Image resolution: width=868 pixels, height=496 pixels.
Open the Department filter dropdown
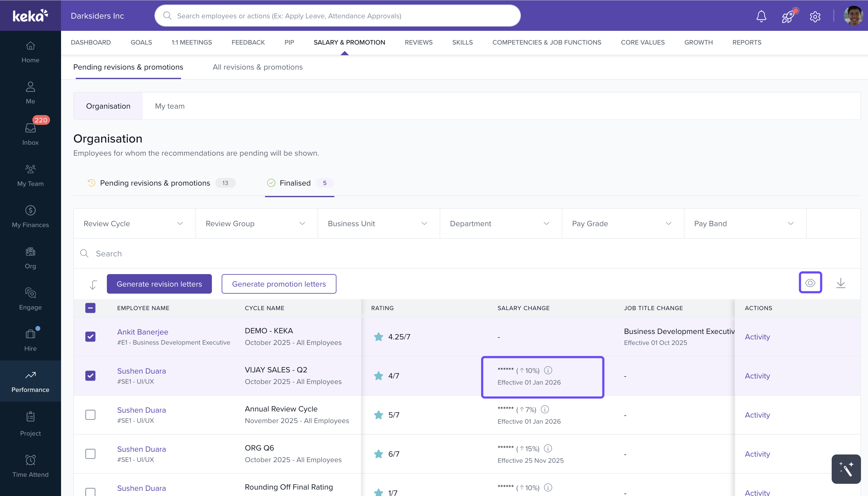coord(500,223)
